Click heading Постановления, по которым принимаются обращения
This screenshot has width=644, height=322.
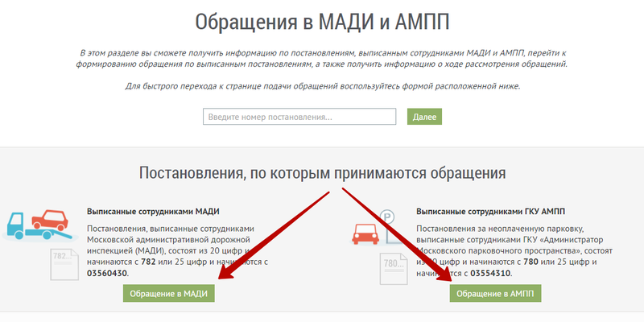(323, 173)
